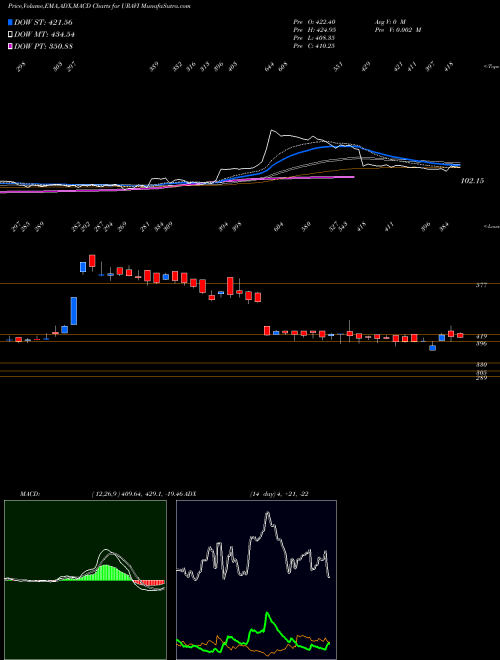Screen dimensions: 500x660
Task: Select the 'DOW PT: 350.88' legend label
Action: pos(43,46)
